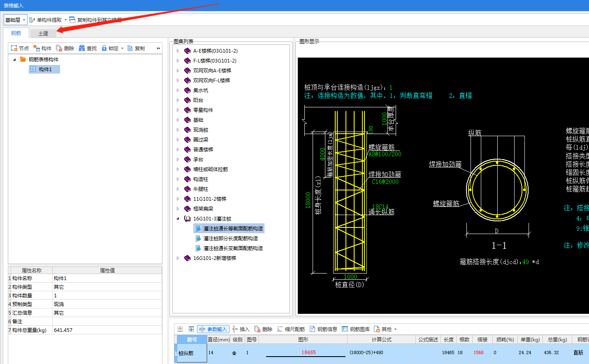Click 单构件提取 toolbar button

(46, 20)
